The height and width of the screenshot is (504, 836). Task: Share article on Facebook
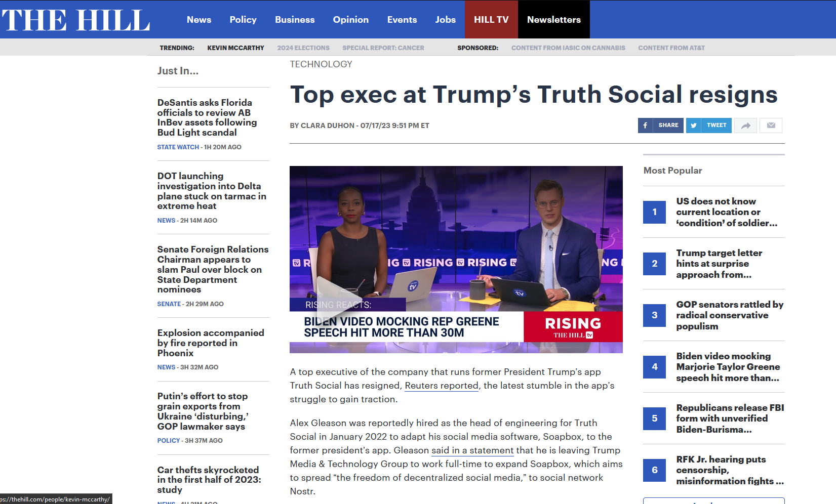[x=660, y=125]
